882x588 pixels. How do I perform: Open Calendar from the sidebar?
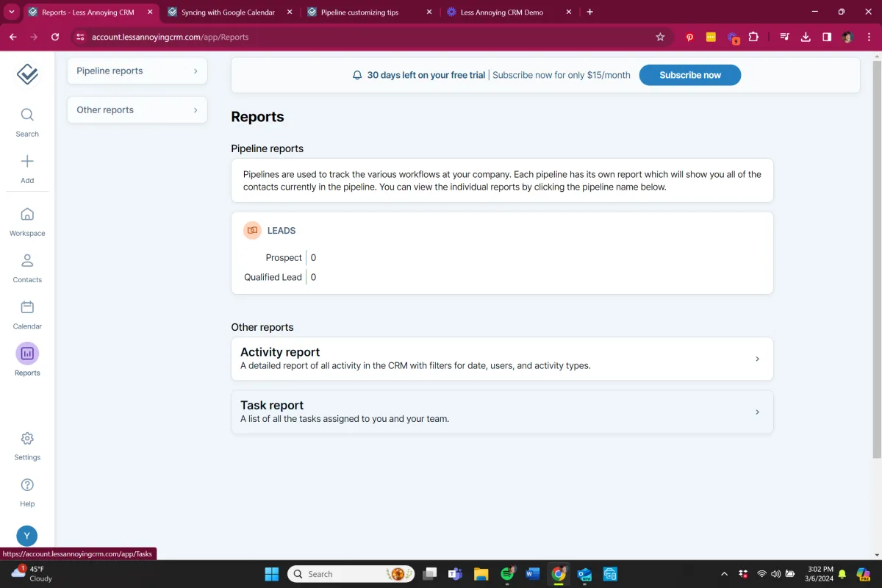tap(27, 314)
